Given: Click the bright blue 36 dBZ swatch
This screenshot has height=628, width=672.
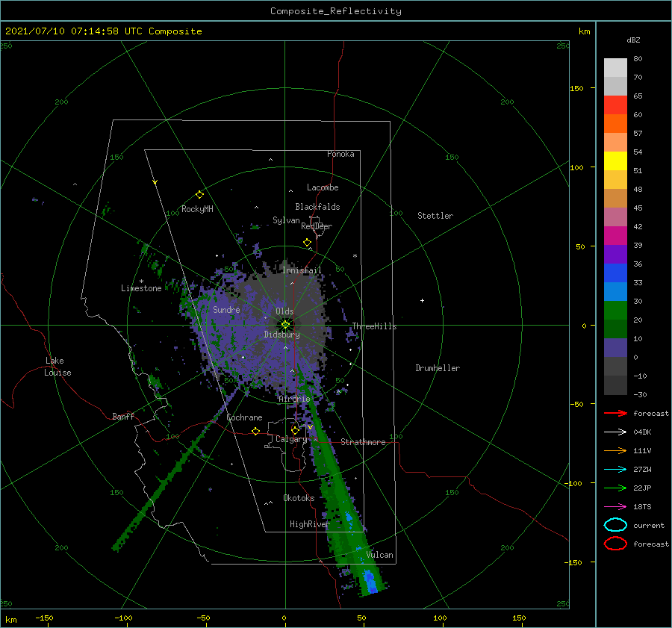Looking at the screenshot, I should [615, 273].
